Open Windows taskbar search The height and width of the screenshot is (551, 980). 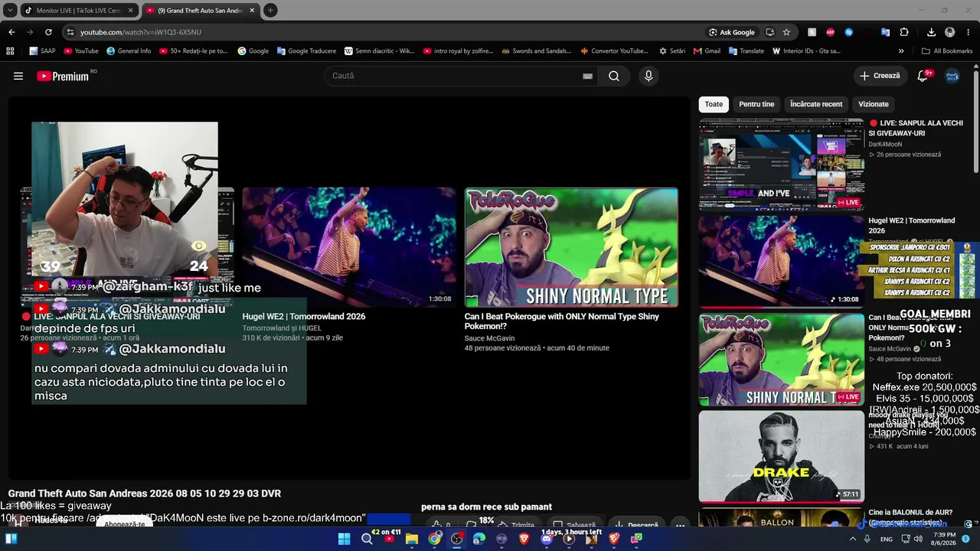[x=367, y=539]
